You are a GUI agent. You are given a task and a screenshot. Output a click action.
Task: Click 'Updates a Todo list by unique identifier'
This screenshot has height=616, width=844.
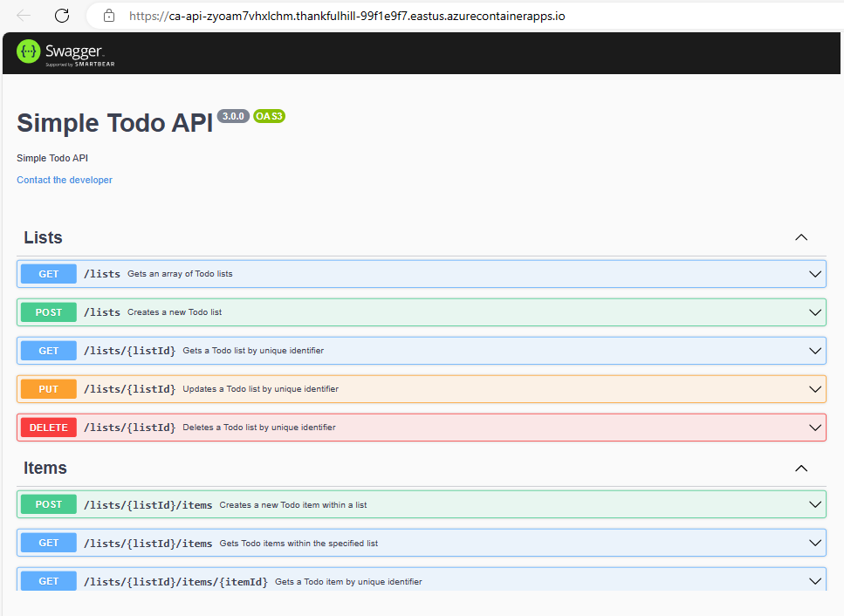[260, 389]
